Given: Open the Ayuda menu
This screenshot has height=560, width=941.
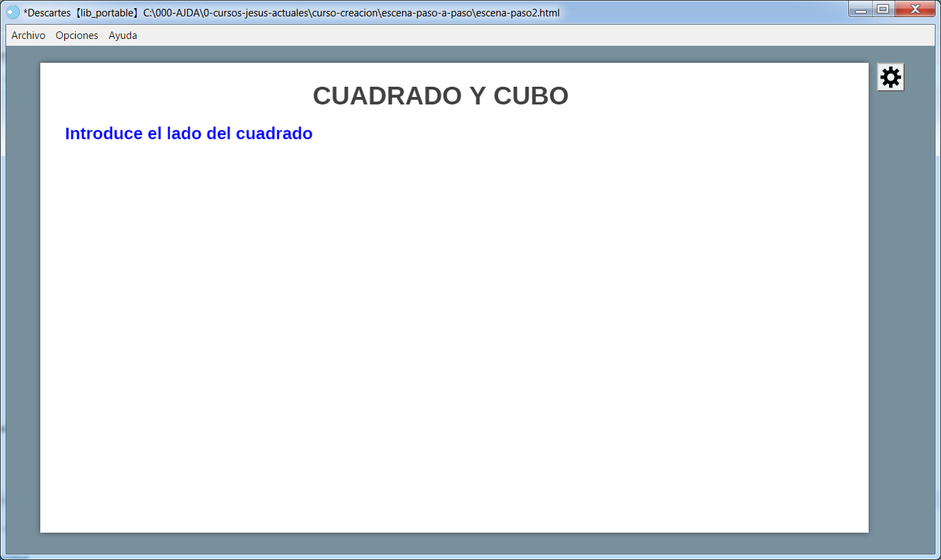Looking at the screenshot, I should pyautogui.click(x=123, y=36).
